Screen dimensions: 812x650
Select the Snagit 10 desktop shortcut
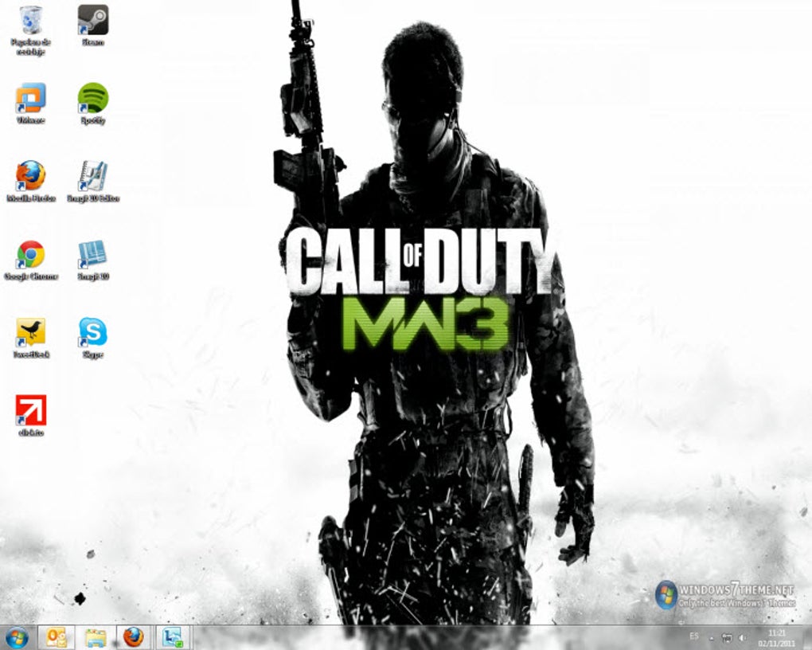click(x=93, y=255)
